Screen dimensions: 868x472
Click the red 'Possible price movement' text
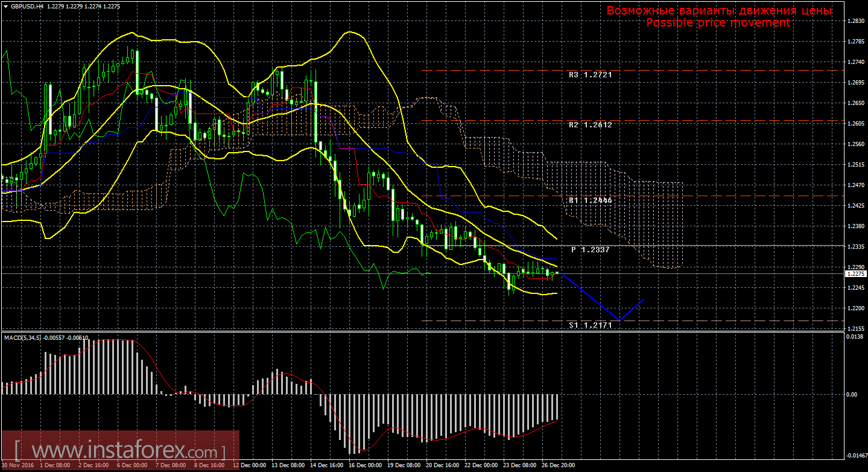pos(718,22)
